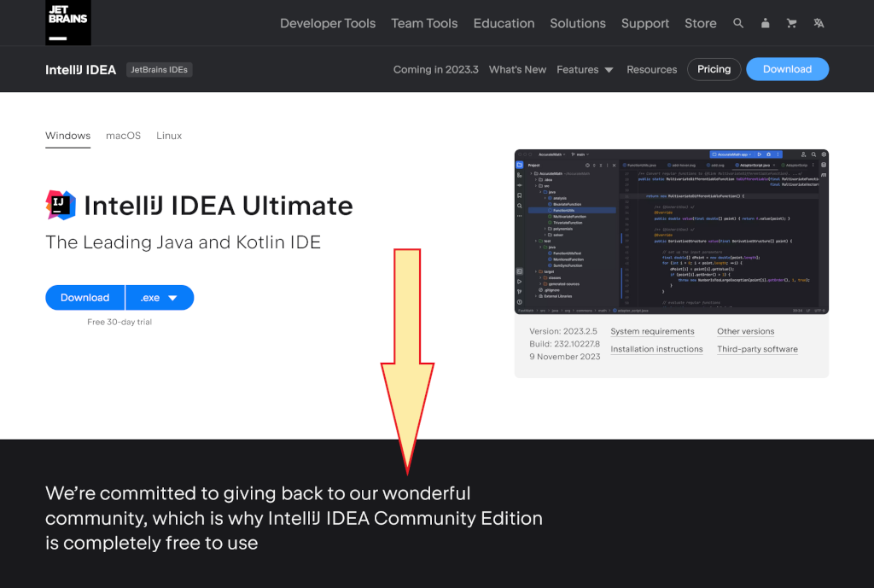The height and width of the screenshot is (588, 874).
Task: Open the account profile icon
Action: 766,23
